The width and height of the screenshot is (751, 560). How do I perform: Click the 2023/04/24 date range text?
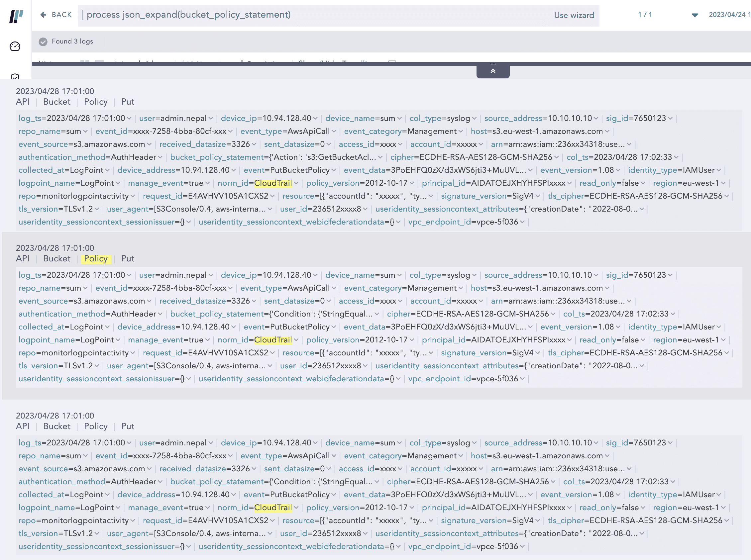pos(729,15)
